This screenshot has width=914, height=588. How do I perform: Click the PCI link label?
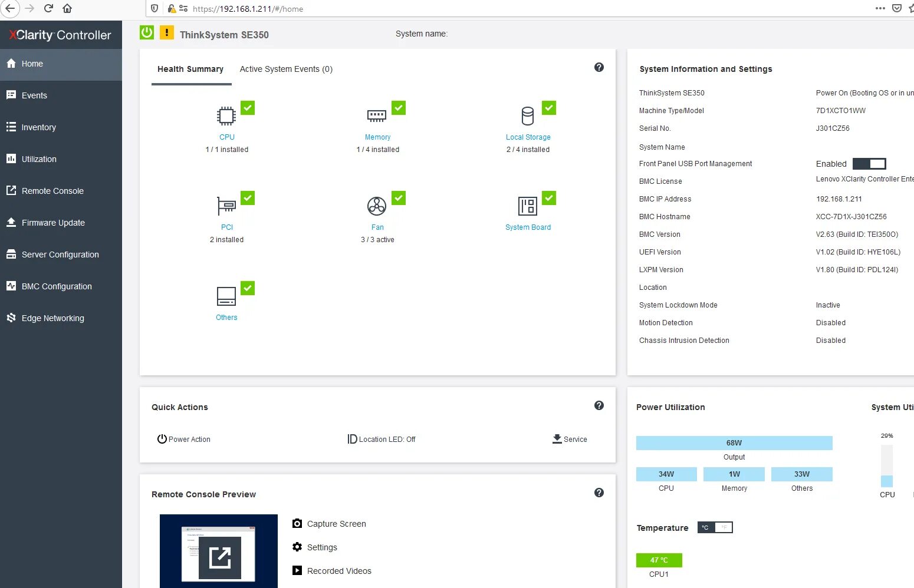click(x=227, y=227)
